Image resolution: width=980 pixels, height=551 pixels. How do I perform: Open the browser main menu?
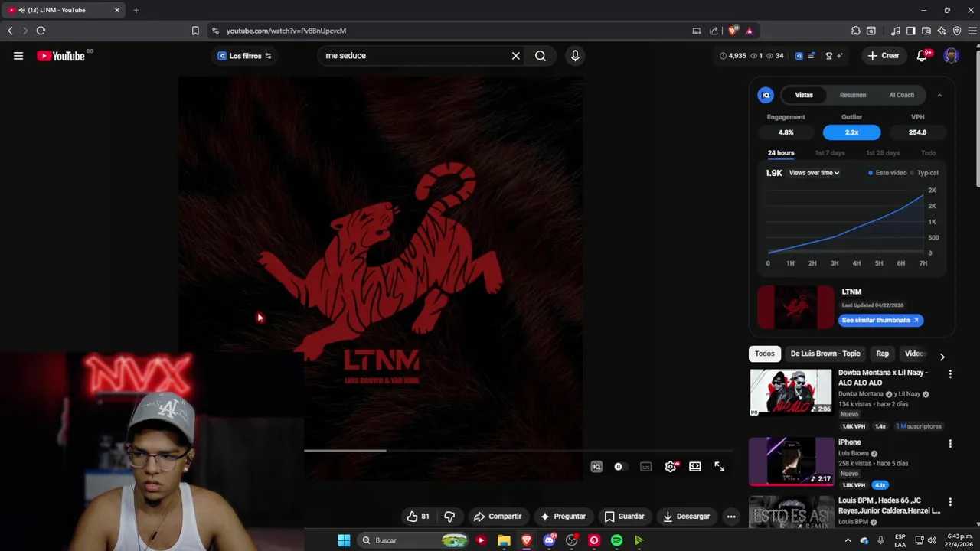[972, 31]
